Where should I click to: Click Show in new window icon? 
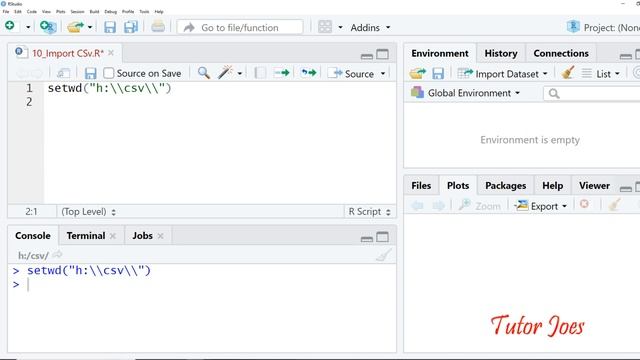click(x=63, y=73)
